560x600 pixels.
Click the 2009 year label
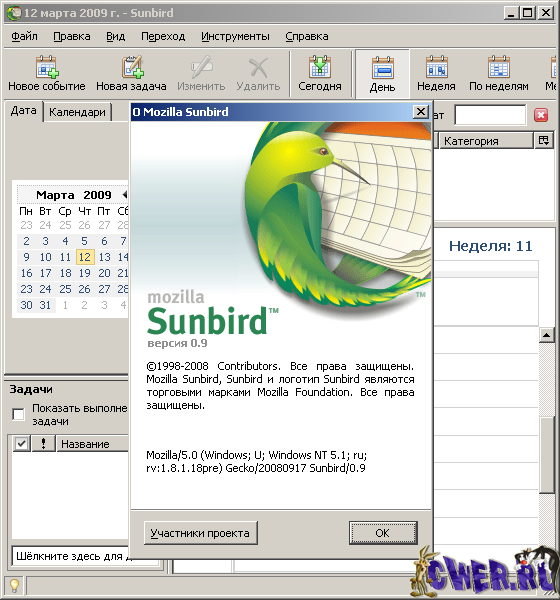coord(97,195)
